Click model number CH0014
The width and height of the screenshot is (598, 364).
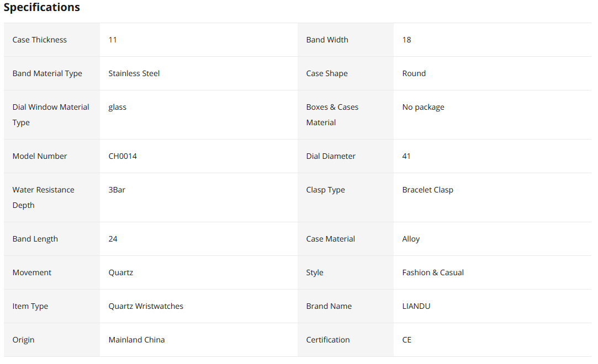123,156
